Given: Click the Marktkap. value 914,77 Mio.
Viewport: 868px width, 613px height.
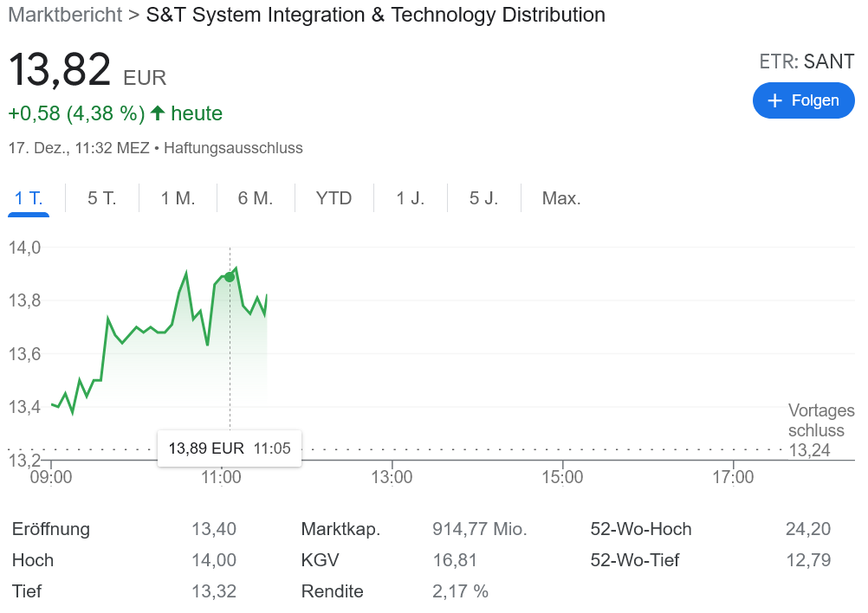Looking at the screenshot, I should 480,529.
